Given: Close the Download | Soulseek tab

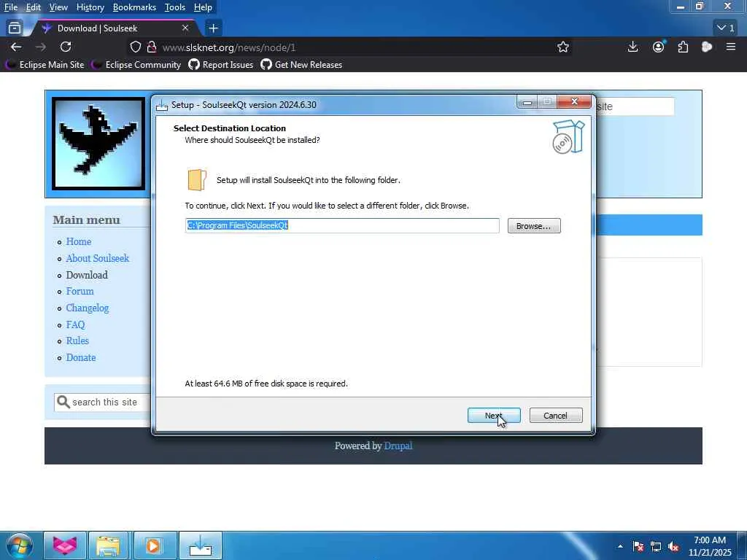Looking at the screenshot, I should 185,28.
